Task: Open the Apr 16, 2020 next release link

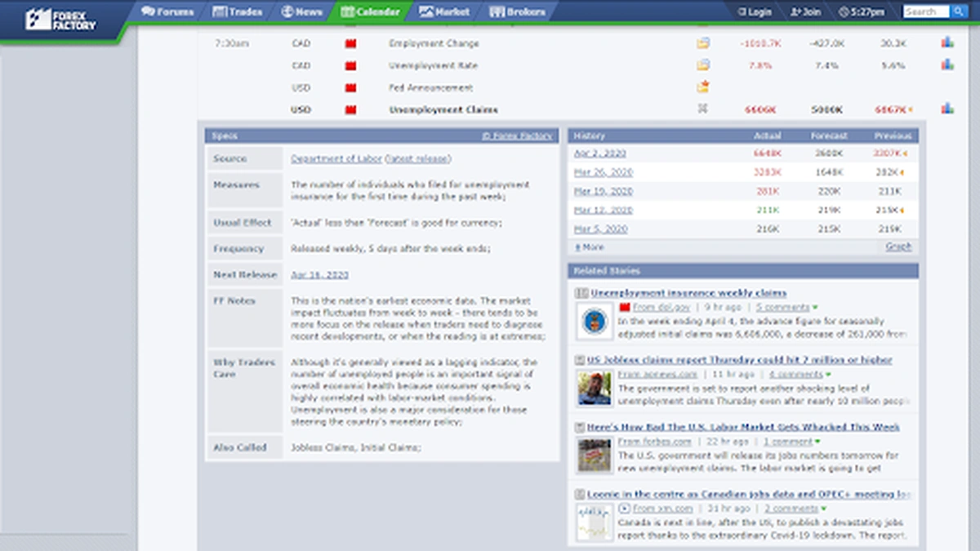Action: [319, 275]
